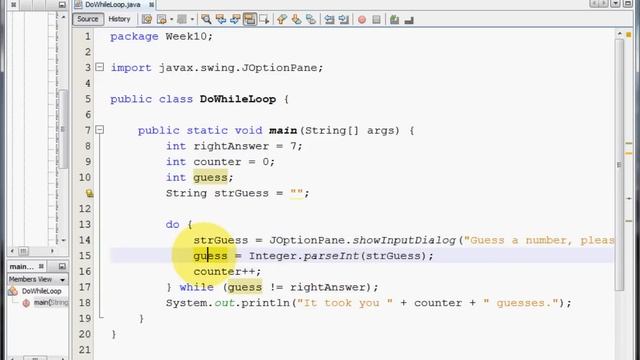Click the DoWhileLoop class icon in Members tree

(x=13, y=291)
